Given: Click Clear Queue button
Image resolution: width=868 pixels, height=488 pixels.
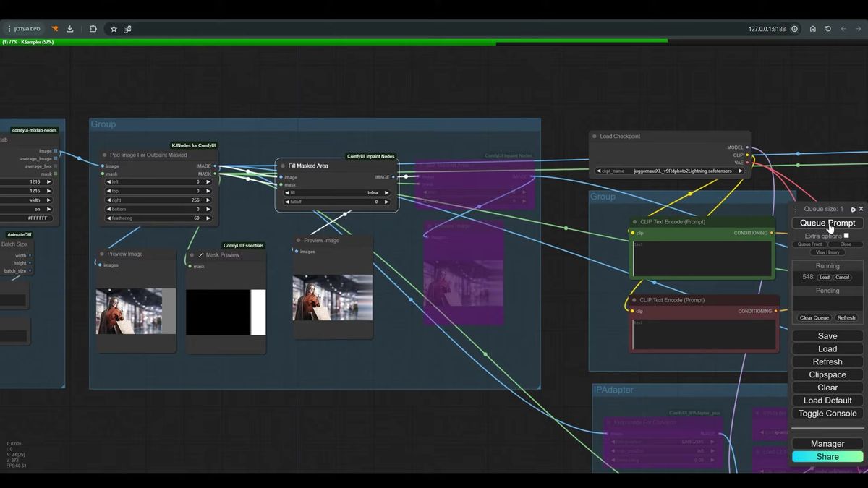Looking at the screenshot, I should tap(814, 318).
